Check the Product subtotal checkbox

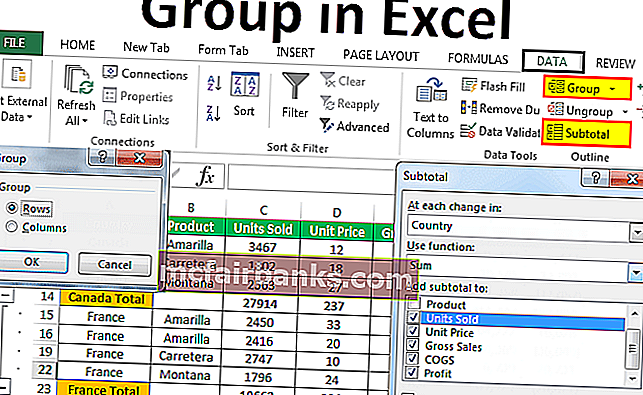tap(414, 304)
